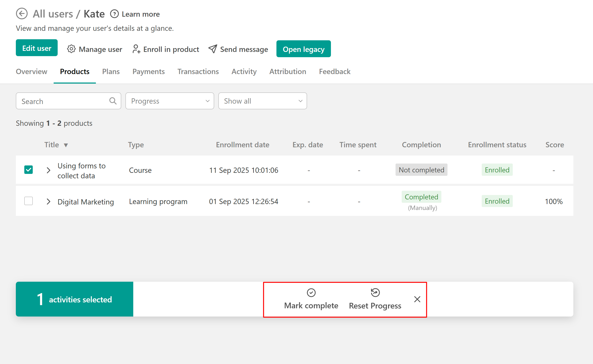Click the back arrow icon beside All users
The image size is (593, 364).
pos(22,14)
